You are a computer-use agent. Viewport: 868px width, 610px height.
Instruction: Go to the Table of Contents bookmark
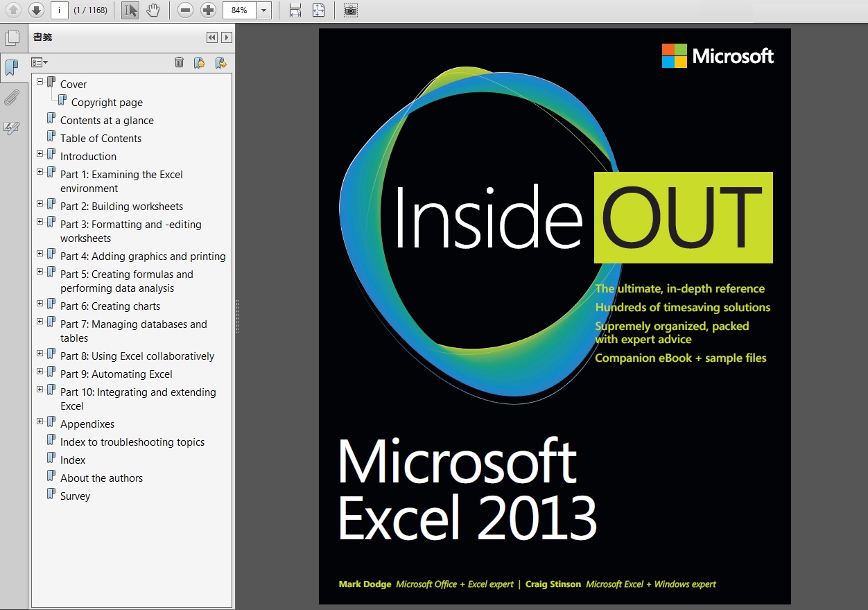101,139
